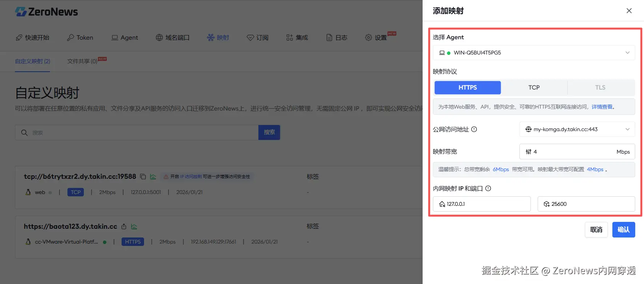Expand the 选择 Agent dropdown
The height and width of the screenshot is (284, 644).
(534, 53)
